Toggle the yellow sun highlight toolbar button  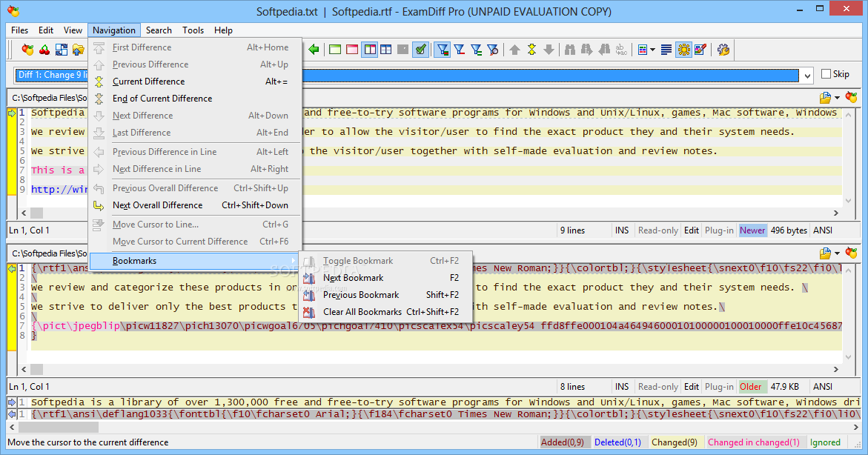tap(683, 50)
